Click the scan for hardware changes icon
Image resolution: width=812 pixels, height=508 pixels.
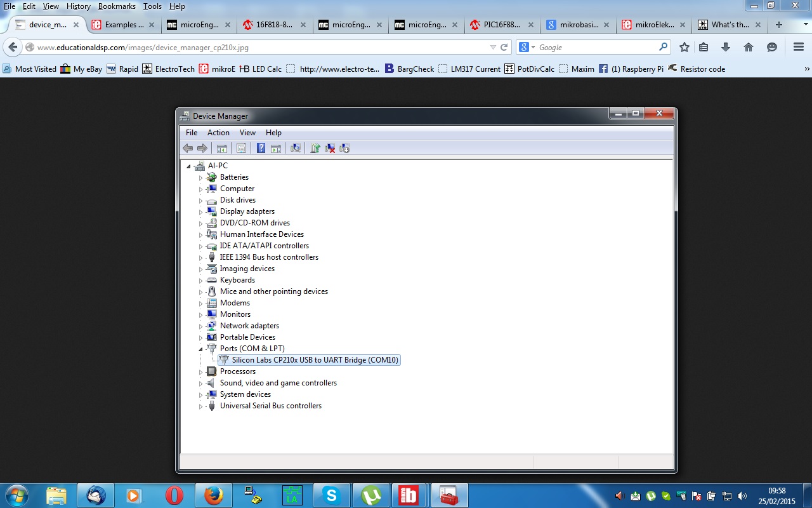(x=295, y=148)
